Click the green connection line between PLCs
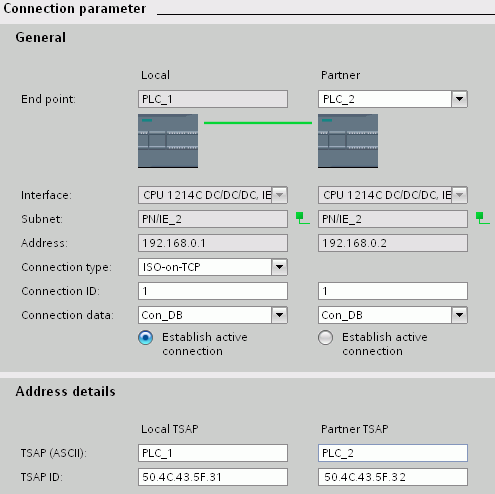The height and width of the screenshot is (494, 495). pyautogui.click(x=258, y=123)
